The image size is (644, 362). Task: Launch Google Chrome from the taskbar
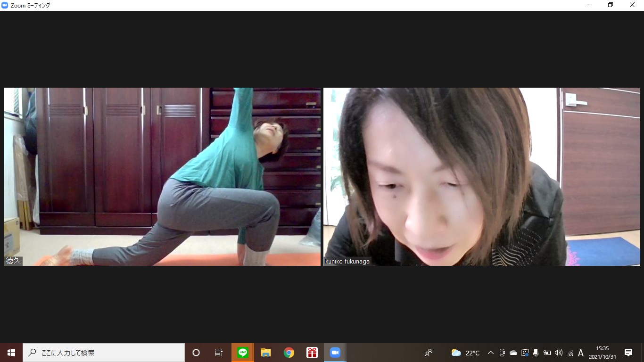pyautogui.click(x=289, y=353)
